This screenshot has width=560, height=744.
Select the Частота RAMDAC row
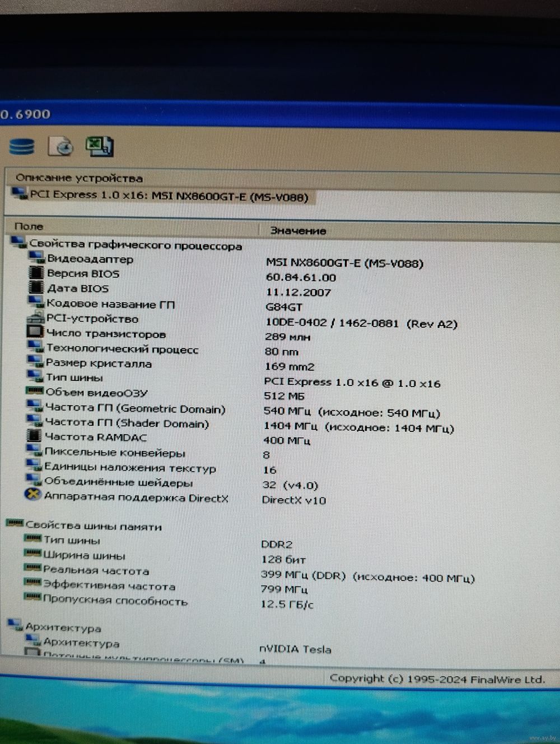coord(95,437)
